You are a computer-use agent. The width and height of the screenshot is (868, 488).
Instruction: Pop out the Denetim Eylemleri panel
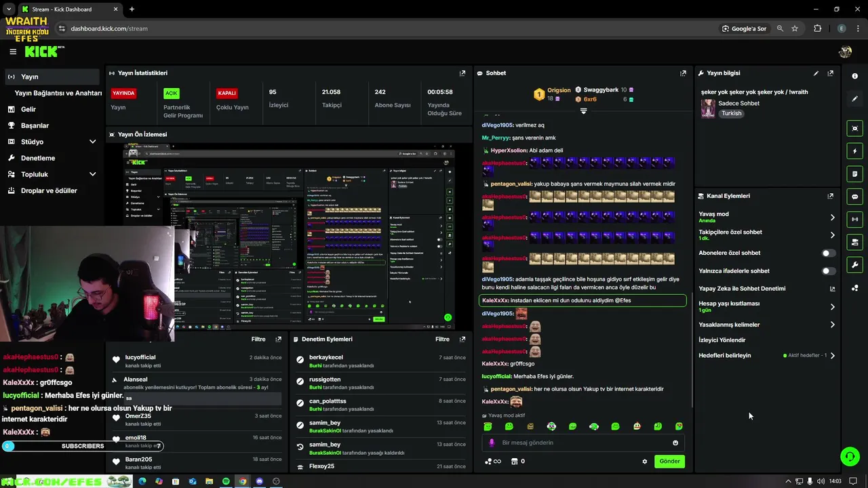tap(462, 339)
